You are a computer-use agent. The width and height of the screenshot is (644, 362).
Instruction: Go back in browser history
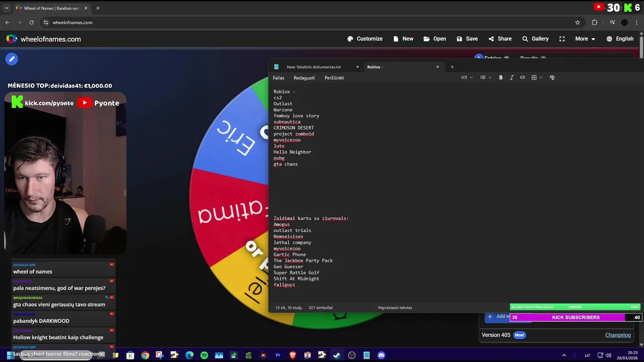[x=7, y=22]
